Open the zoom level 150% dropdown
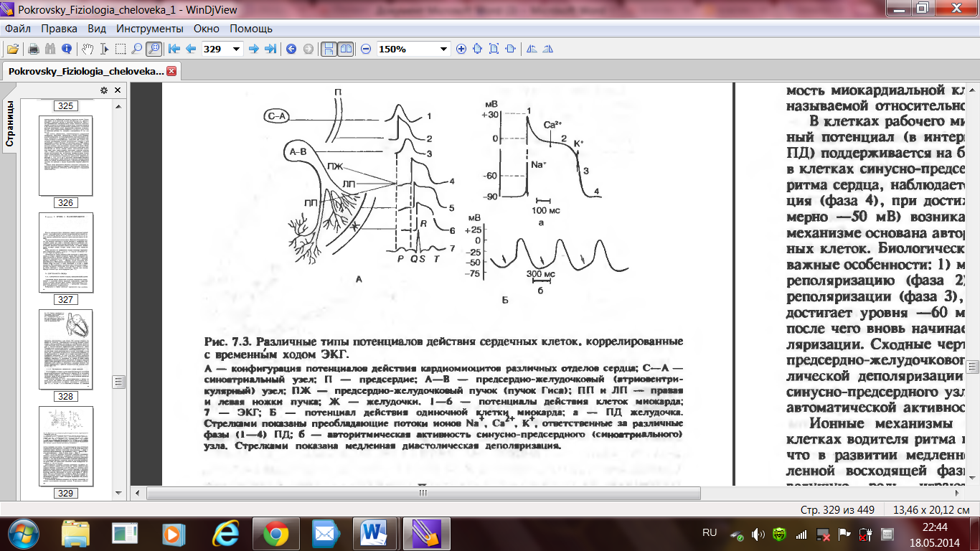Image resolution: width=980 pixels, height=551 pixels. 444,49
